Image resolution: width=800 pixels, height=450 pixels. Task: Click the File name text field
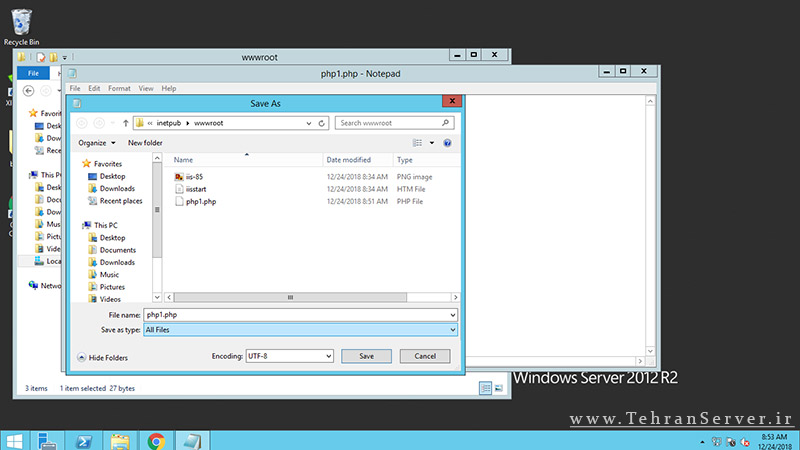click(300, 315)
